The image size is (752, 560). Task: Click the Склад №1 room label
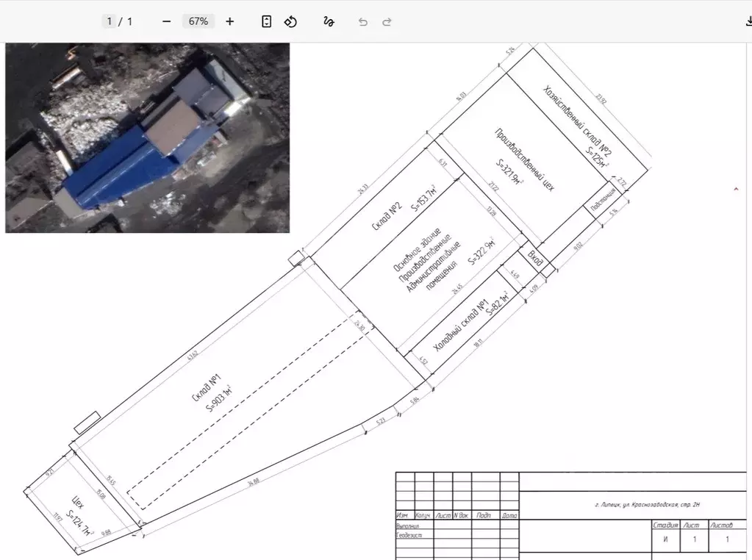[207, 388]
